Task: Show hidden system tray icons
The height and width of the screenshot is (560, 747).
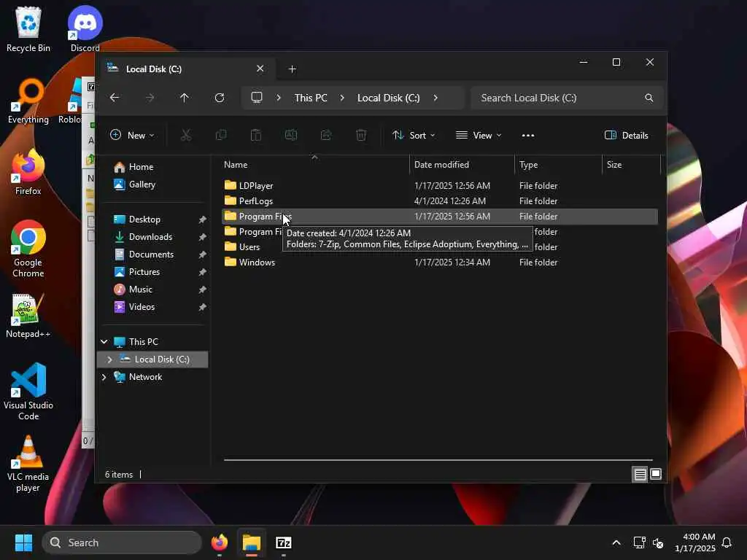Action: (616, 542)
